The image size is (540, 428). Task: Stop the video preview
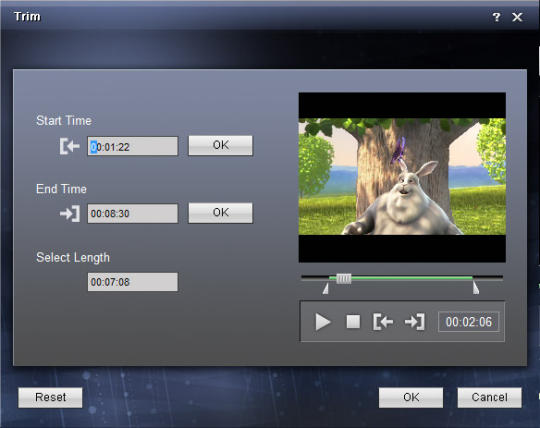coord(353,322)
